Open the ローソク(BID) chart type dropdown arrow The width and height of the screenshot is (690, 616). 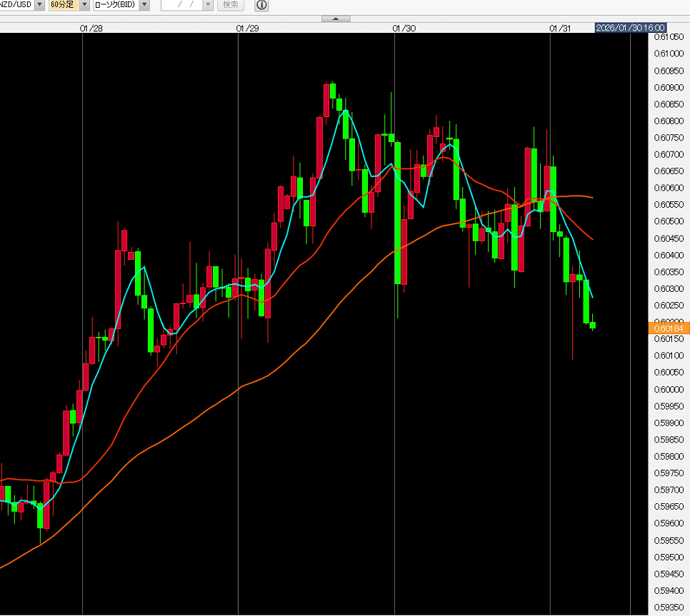(x=144, y=4)
